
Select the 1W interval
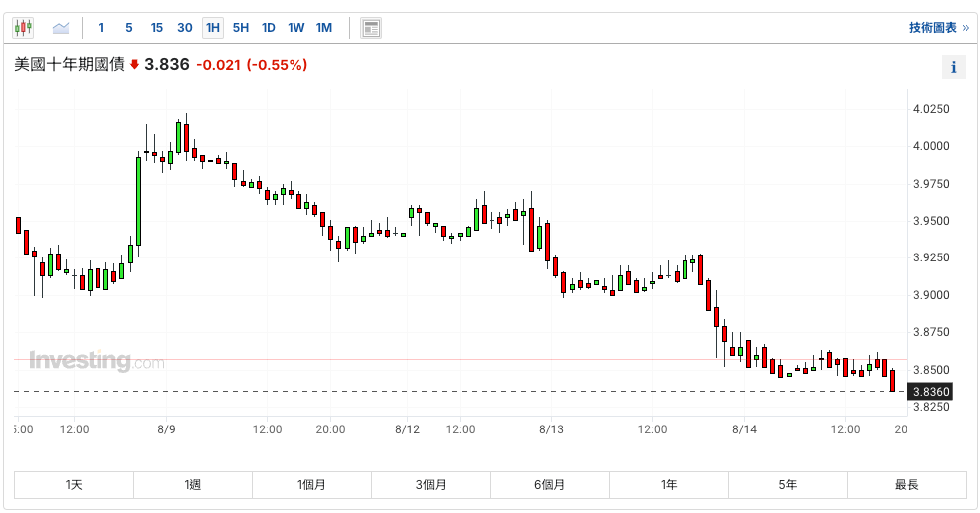tap(296, 28)
